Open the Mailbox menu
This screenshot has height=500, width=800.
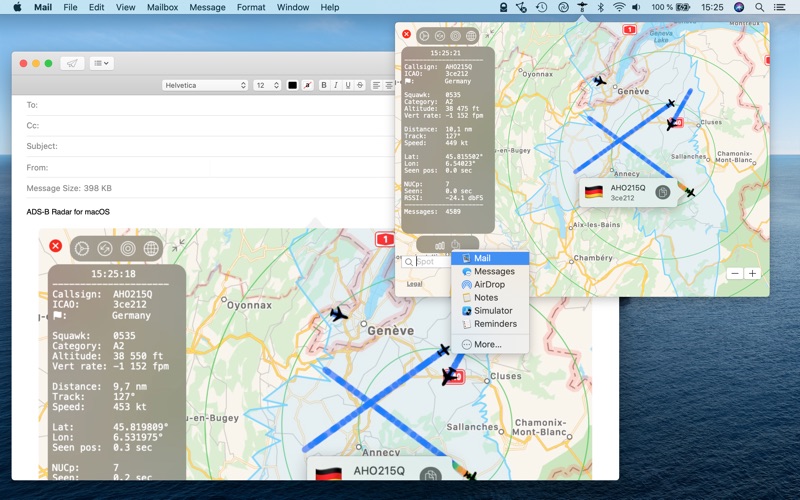coord(162,7)
